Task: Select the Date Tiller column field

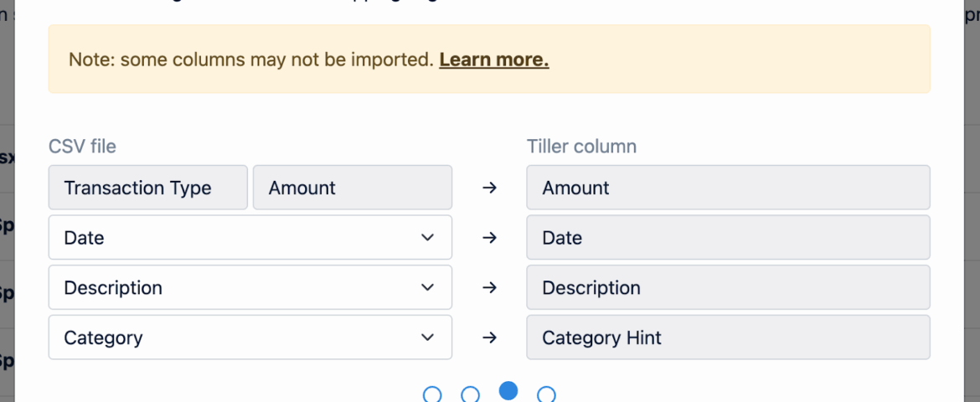Action: pyautogui.click(x=727, y=238)
